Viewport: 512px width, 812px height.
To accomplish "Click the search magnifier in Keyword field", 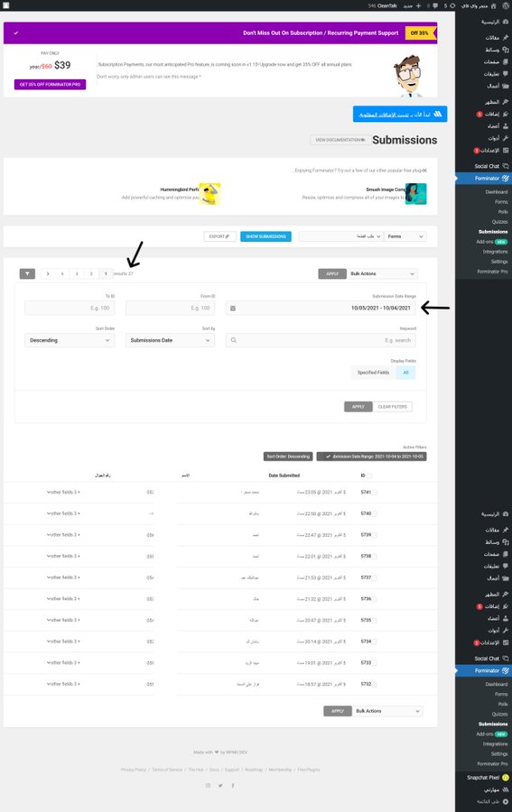I will click(234, 340).
